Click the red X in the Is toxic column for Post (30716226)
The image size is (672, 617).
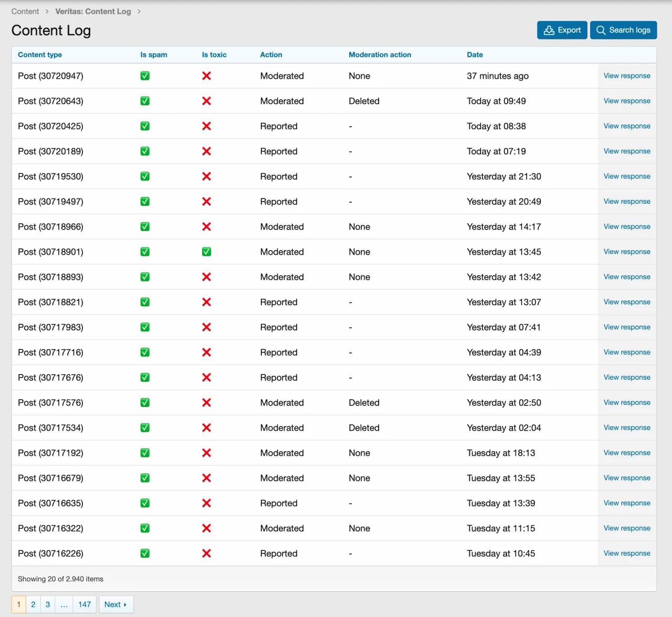click(x=206, y=553)
